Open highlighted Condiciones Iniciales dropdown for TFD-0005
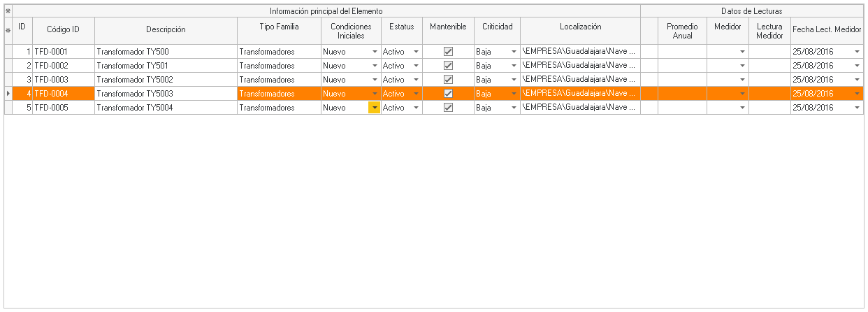 click(375, 108)
